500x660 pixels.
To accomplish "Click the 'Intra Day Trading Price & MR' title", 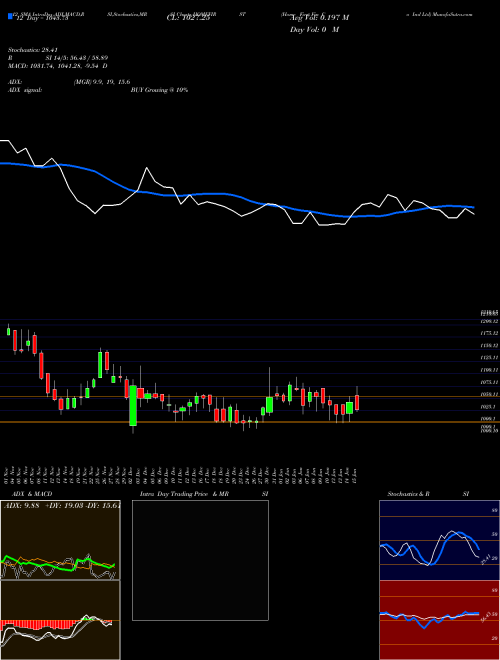I will point(184,494).
